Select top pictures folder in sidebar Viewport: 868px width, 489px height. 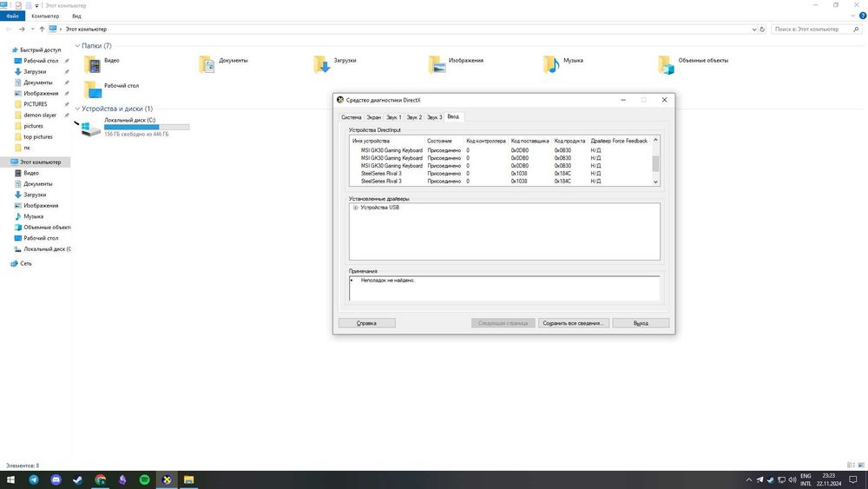(x=38, y=136)
